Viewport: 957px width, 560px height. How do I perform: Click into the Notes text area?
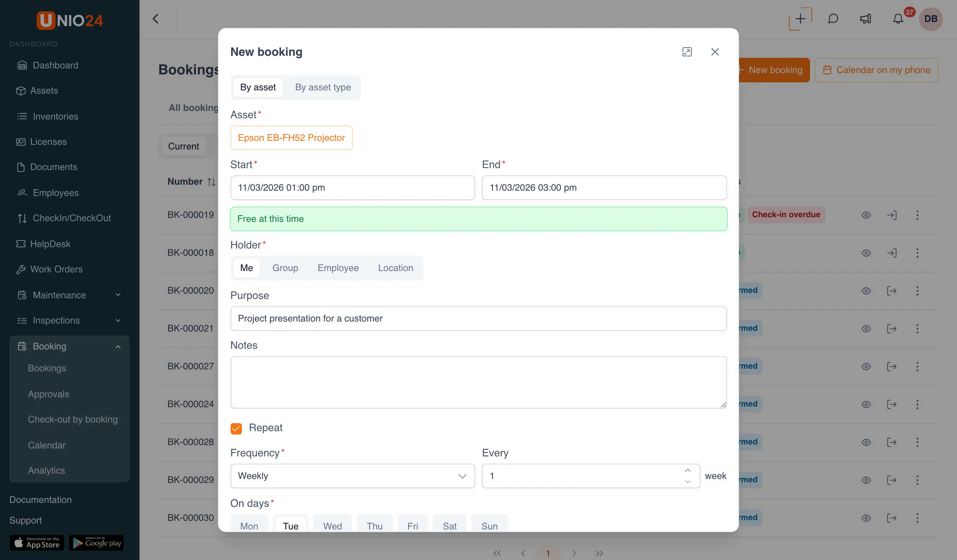click(478, 382)
